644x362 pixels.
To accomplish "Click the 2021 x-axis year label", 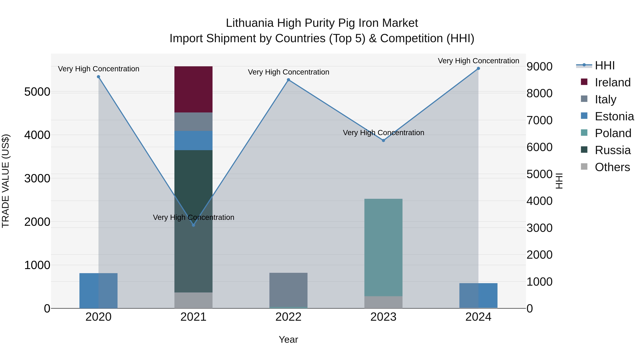I will (194, 317).
